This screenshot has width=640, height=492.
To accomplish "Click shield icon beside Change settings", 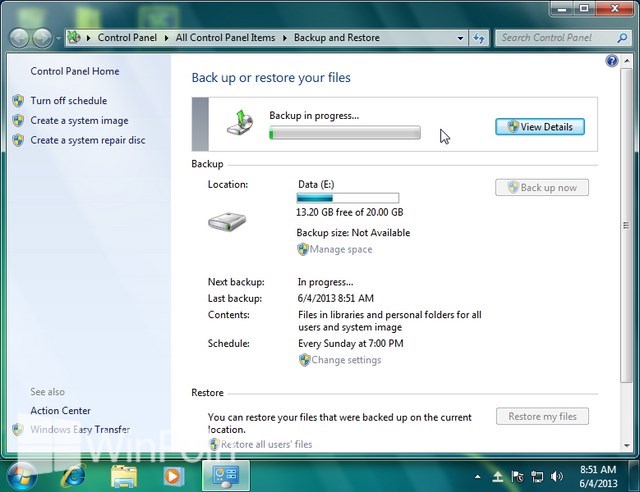I will pyautogui.click(x=304, y=360).
